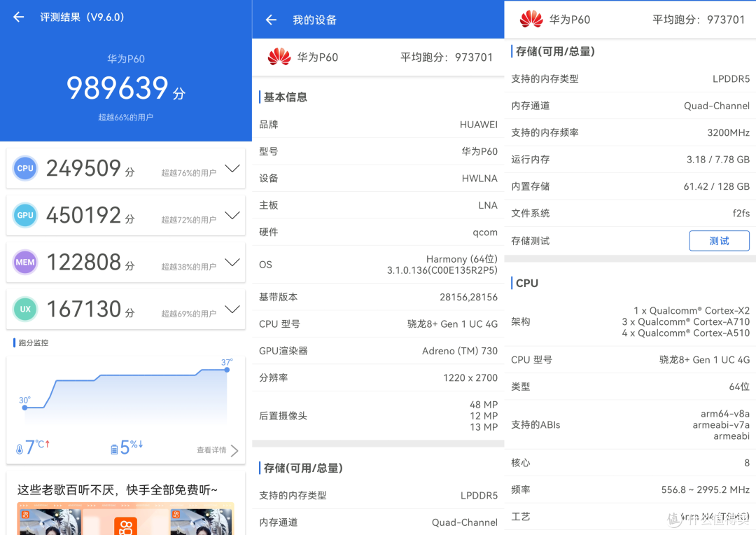This screenshot has height=535, width=756.
Task: Tap the GPU score badge icon
Action: click(25, 215)
